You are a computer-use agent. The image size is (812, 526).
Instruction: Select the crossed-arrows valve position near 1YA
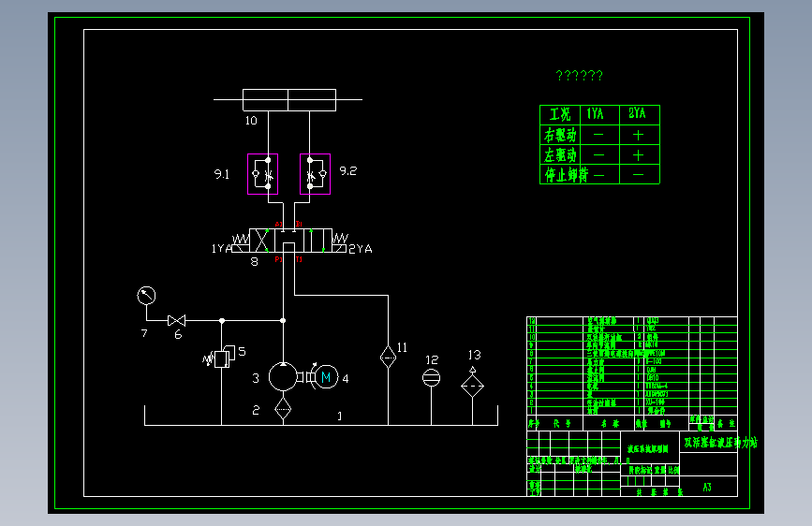pos(262,241)
